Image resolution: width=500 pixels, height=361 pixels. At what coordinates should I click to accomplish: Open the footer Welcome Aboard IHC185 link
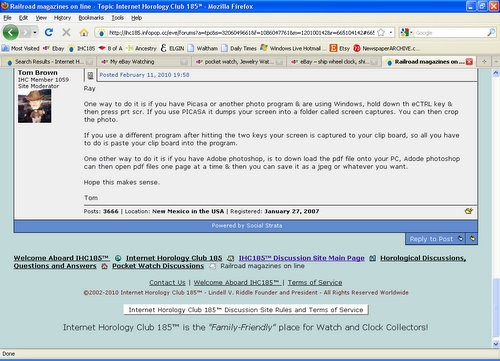(x=237, y=283)
